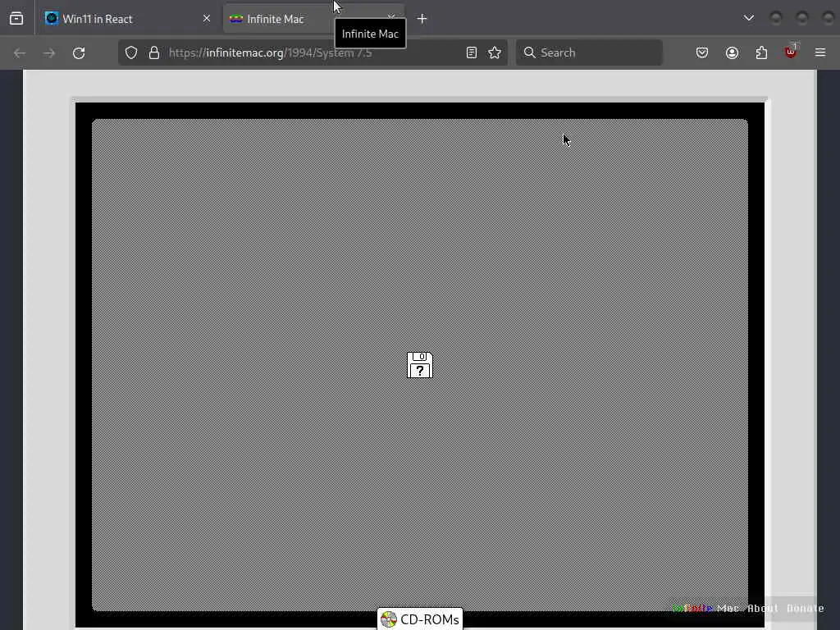Toggle reader view
Screen dimensions: 840x630
coord(472,52)
